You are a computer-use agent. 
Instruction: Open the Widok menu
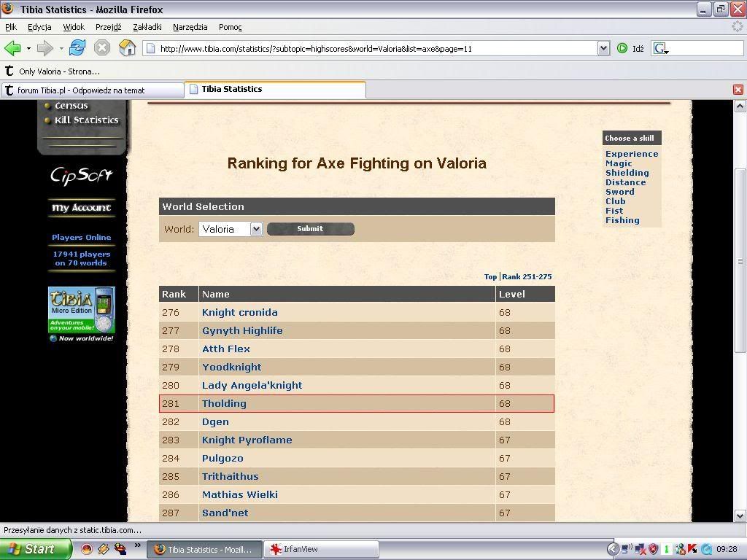coord(74,27)
